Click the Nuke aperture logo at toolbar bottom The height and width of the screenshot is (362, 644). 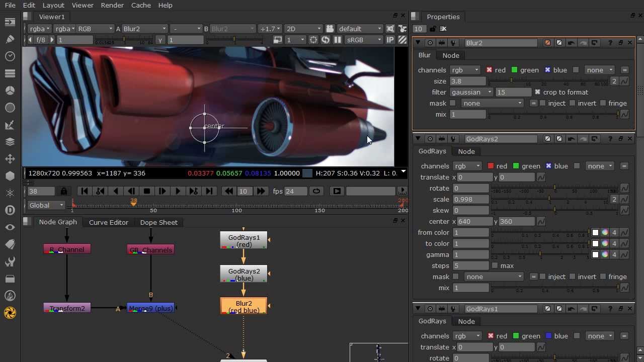(10, 312)
